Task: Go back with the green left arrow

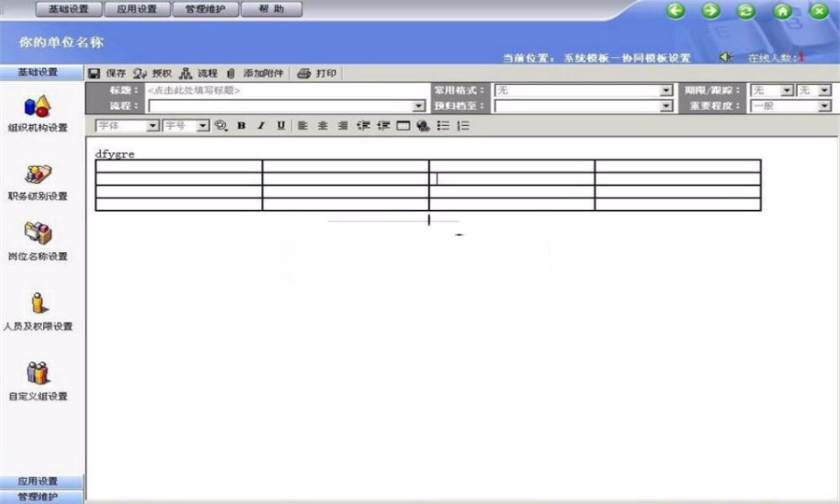Action: [676, 10]
